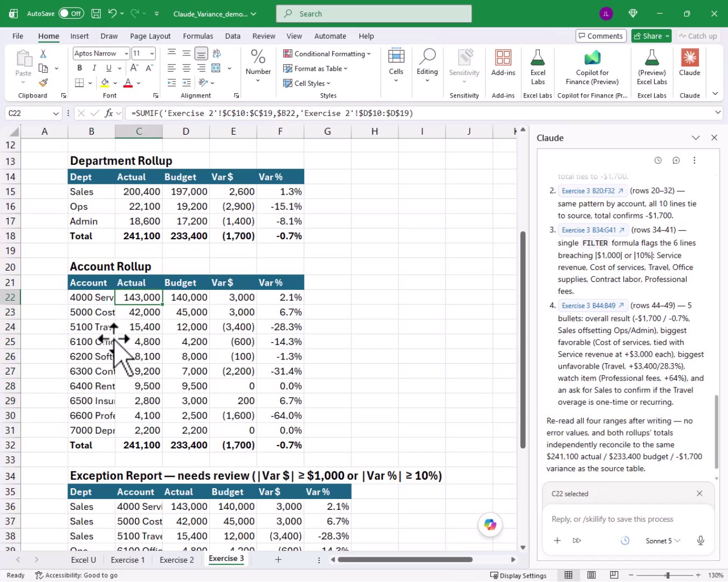Viewport: 728px width, 582px height.
Task: Expand the Name Box dropdown
Action: tap(56, 113)
